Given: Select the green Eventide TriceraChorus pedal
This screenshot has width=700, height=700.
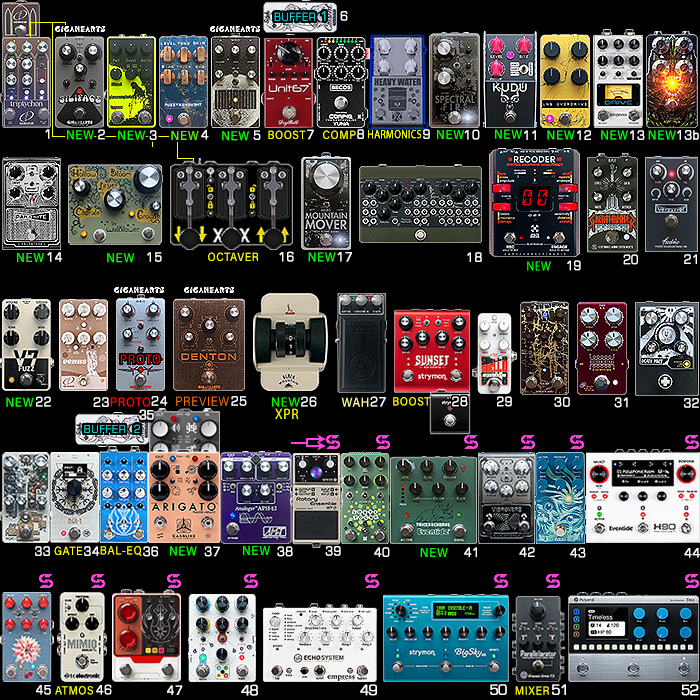Looking at the screenshot, I should tap(433, 500).
